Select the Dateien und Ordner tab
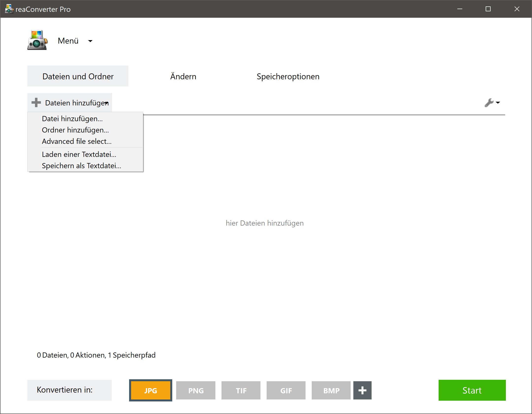This screenshot has height=414, width=532. point(78,76)
